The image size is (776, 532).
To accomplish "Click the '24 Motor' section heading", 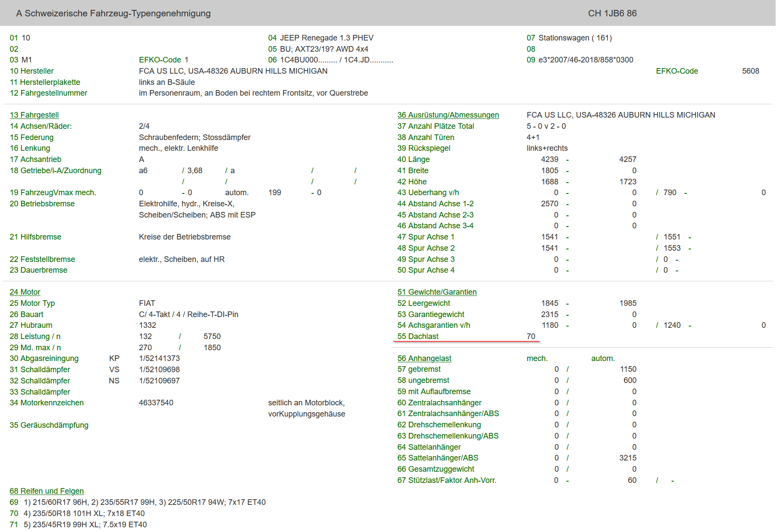I will pos(25,292).
